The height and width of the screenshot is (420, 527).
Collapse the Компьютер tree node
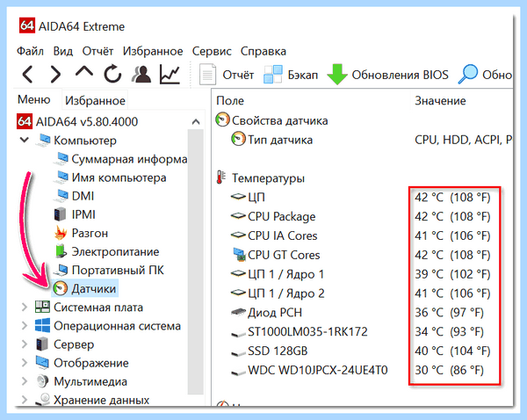pyautogui.click(x=25, y=140)
